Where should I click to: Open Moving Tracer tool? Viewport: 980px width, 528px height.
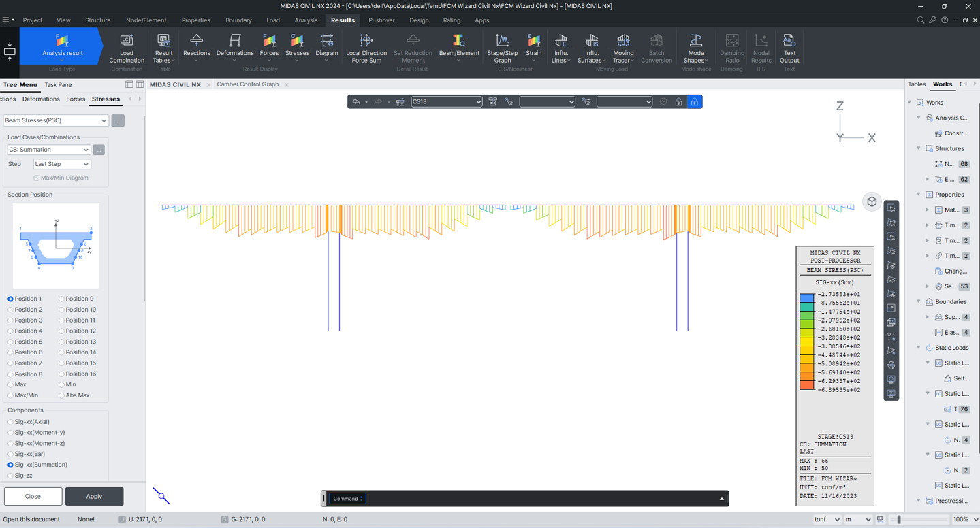[x=623, y=48]
